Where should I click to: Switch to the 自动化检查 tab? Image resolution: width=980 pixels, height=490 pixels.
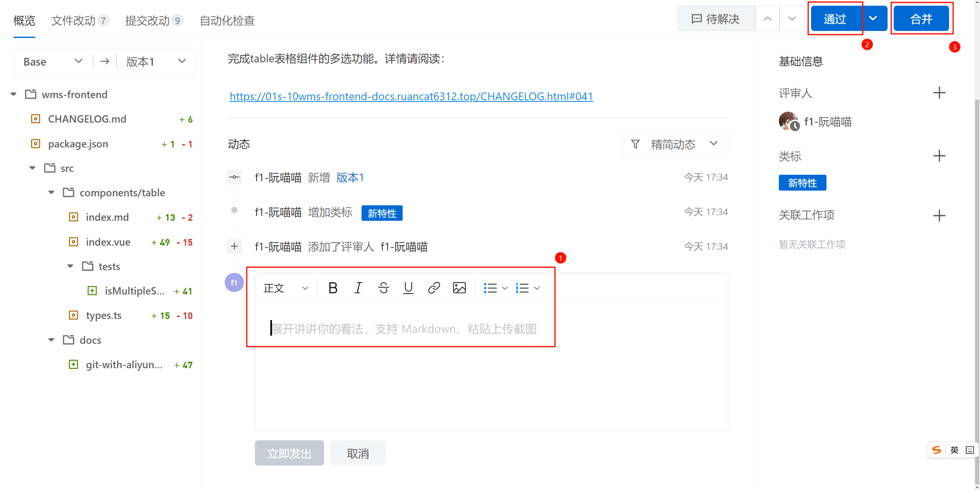[x=227, y=20]
